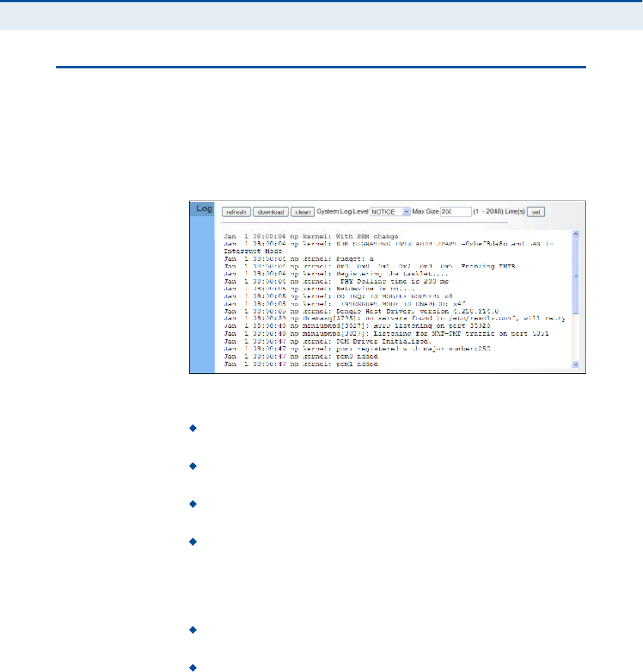Image resolution: width=643 pixels, height=672 pixels.
Task: Click the 'pcm0 added' log line
Action: click(301, 356)
